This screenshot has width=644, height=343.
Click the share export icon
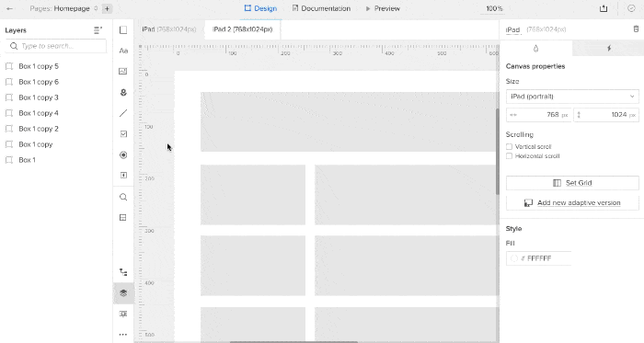(604, 8)
